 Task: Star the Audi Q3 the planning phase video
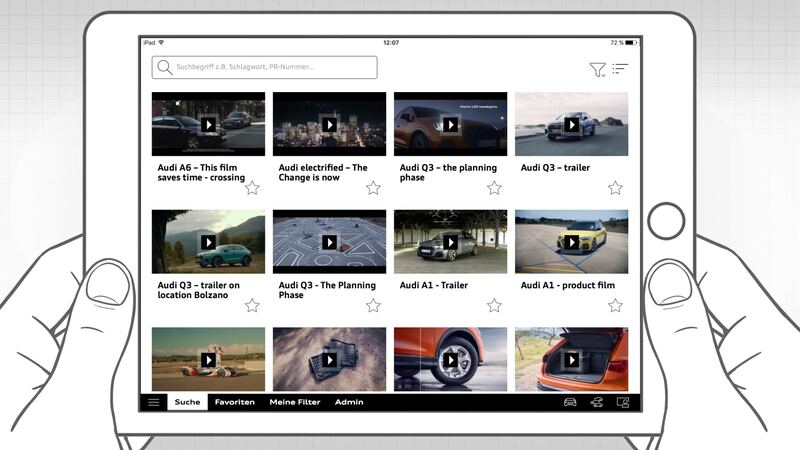[x=494, y=188]
